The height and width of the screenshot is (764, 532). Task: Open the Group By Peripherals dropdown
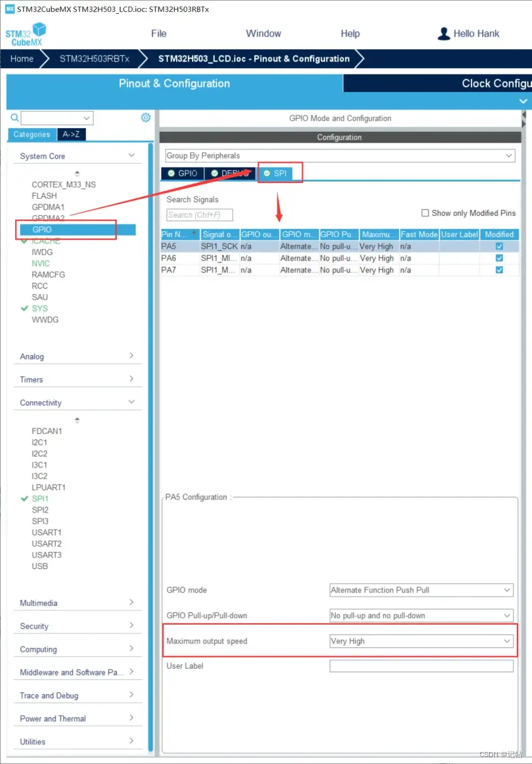(x=340, y=155)
